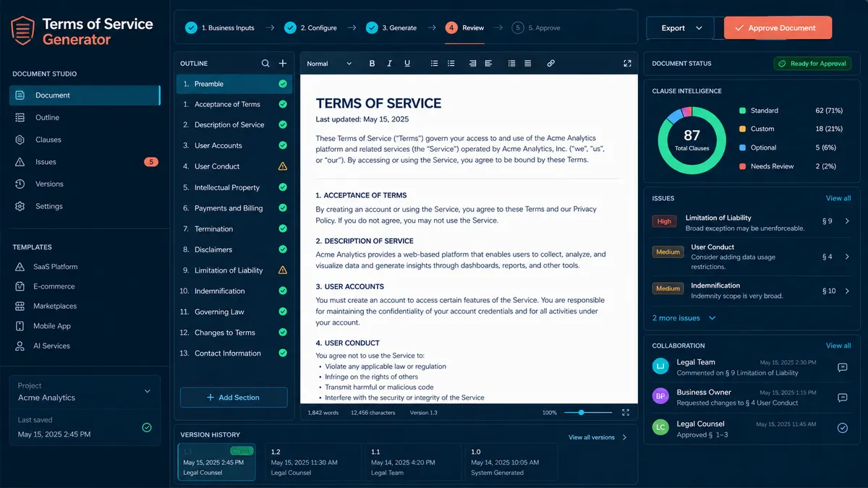
Task: Select Termination in the outline
Action: pos(234,229)
